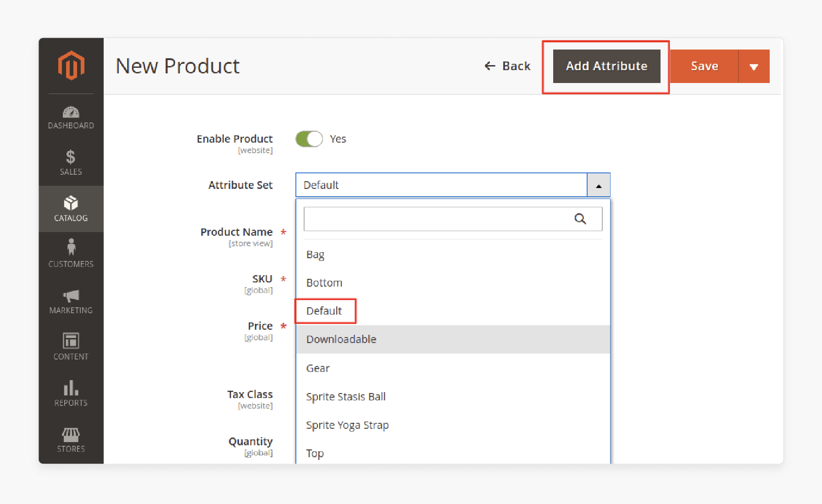This screenshot has width=822, height=504.
Task: Open the Customers sidebar section
Action: pos(71,254)
